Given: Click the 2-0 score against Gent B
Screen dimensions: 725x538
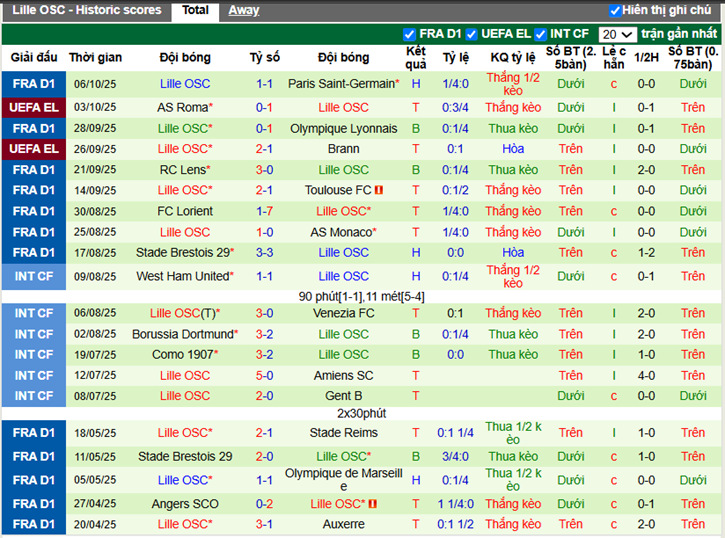Looking at the screenshot, I should click(x=264, y=396).
